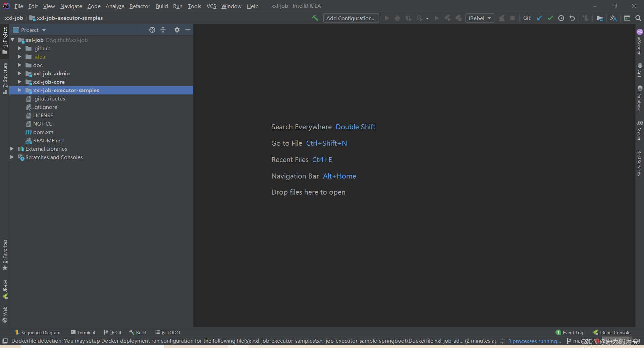Viewport: 644px width, 348px height.
Task: Click Collapse All icon in Project panel
Action: coord(163,30)
